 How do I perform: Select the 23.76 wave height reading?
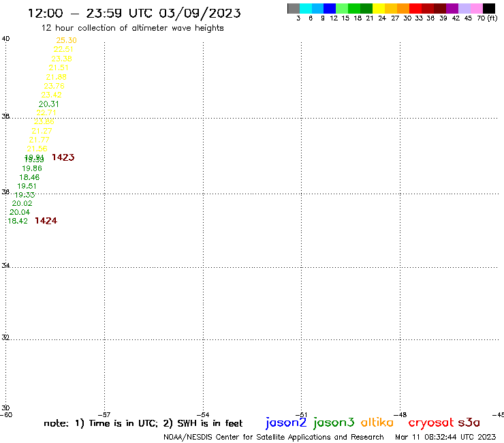click(54, 86)
